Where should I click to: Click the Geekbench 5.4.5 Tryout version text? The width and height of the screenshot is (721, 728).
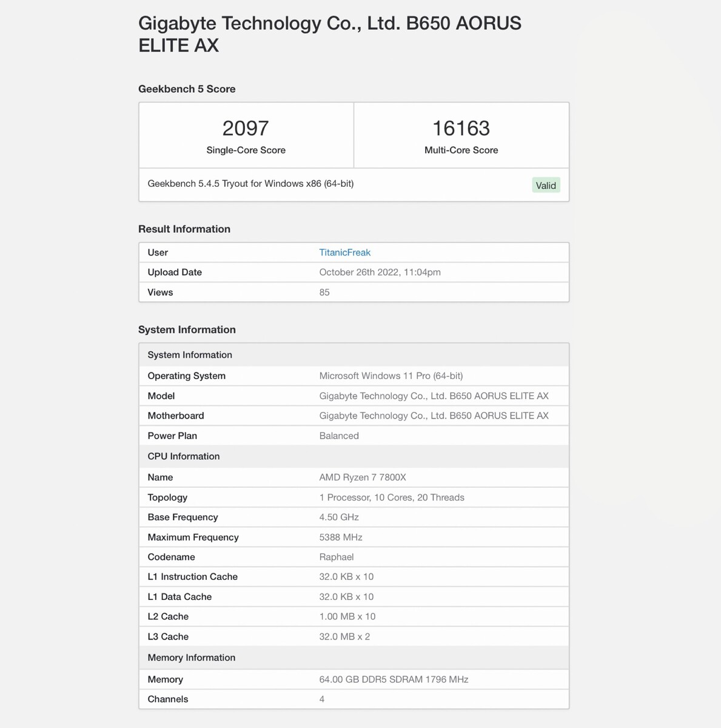coord(250,184)
